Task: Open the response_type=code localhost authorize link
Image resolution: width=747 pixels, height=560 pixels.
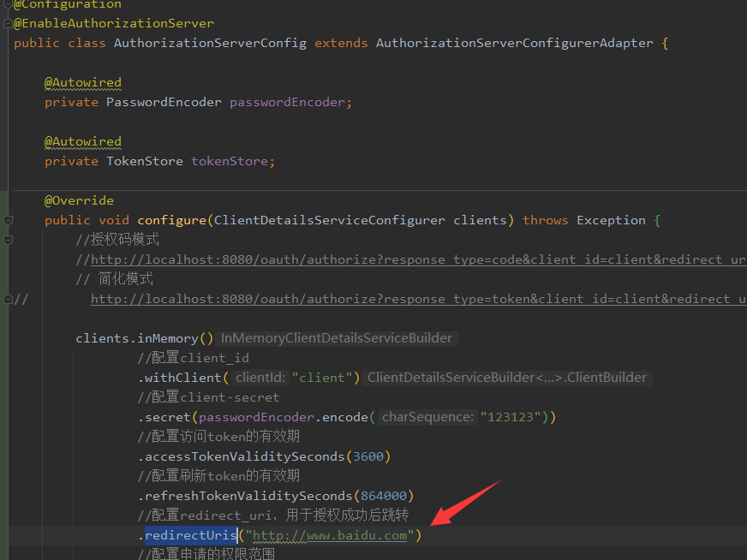Action: coord(418,259)
